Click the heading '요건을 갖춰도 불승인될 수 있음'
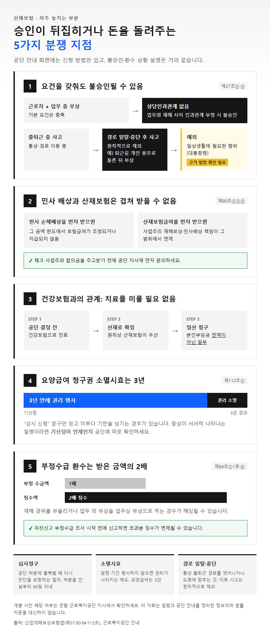270x644 pixels. pyautogui.click(x=92, y=86)
